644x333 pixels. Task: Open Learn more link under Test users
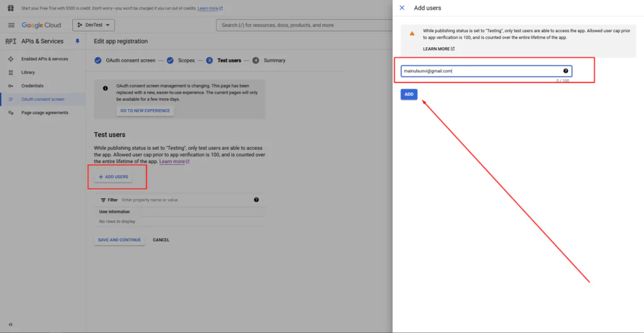coord(174,162)
